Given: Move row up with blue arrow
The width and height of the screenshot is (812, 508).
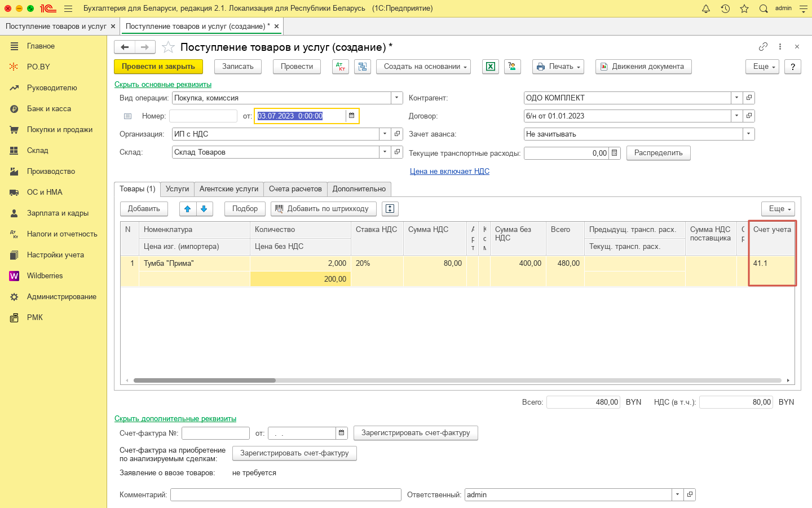Looking at the screenshot, I should [x=188, y=209].
